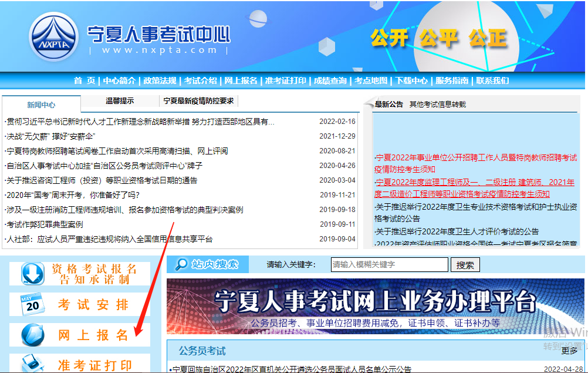Open the 准考证打印 sidebar button
This screenshot has width=588, height=373.
[80, 363]
